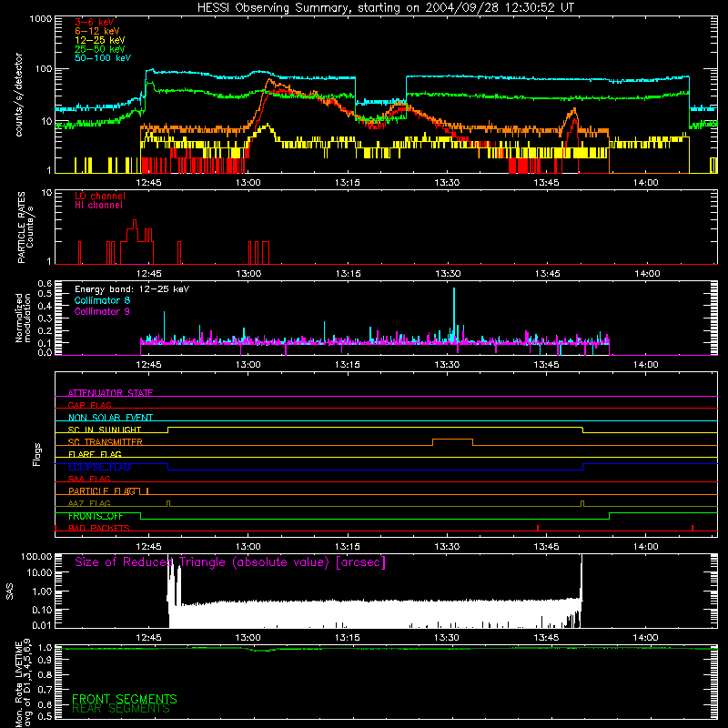This screenshot has width=728, height=728.
Task: Click the 1000 y-axis tick label in the counts plot
Action: pyautogui.click(x=41, y=19)
